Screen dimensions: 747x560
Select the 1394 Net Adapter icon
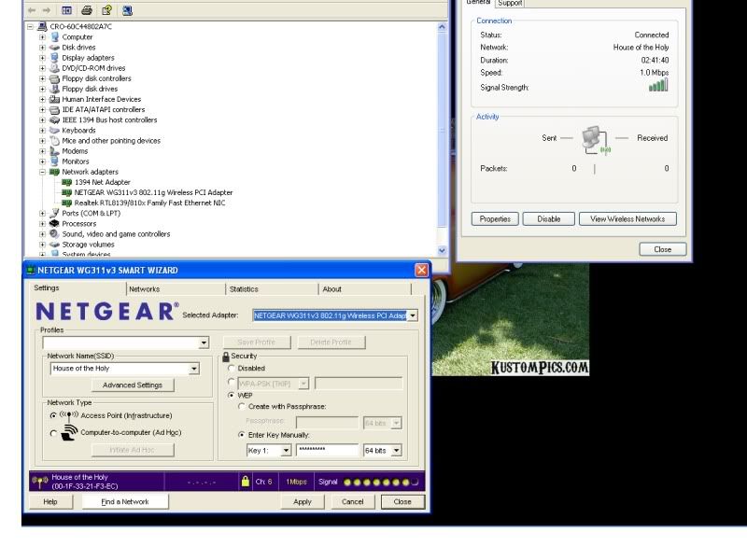[x=66, y=182]
